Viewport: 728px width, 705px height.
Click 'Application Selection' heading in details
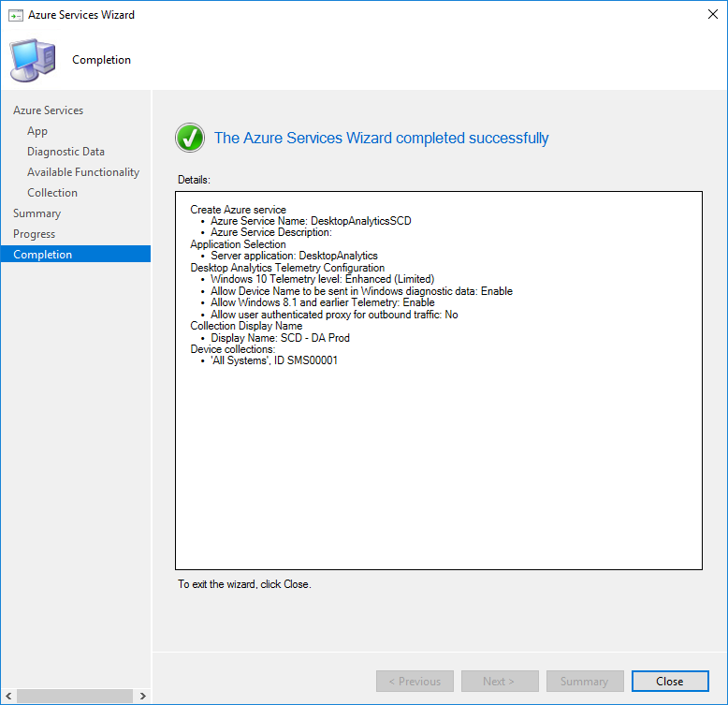click(x=239, y=244)
